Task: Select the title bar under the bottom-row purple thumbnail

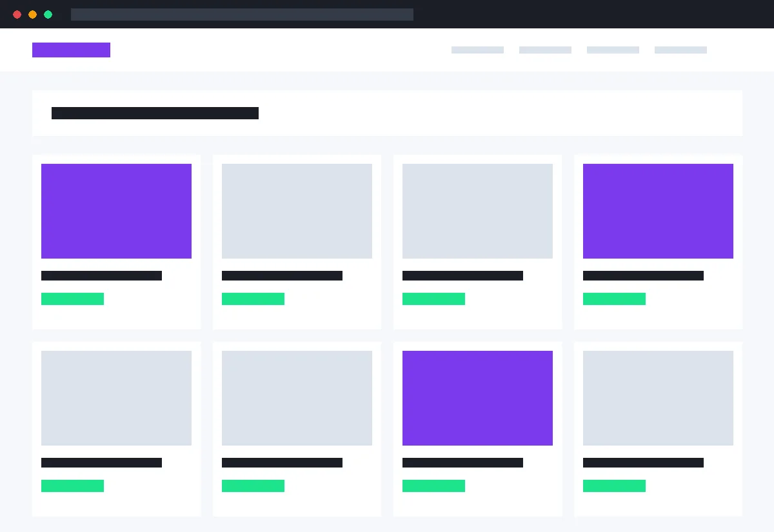Action: pos(462,462)
